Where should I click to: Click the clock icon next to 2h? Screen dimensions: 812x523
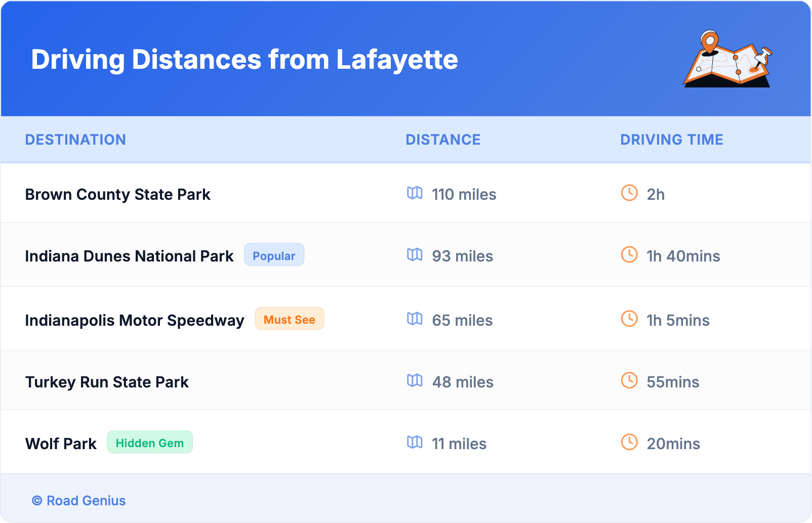629,193
